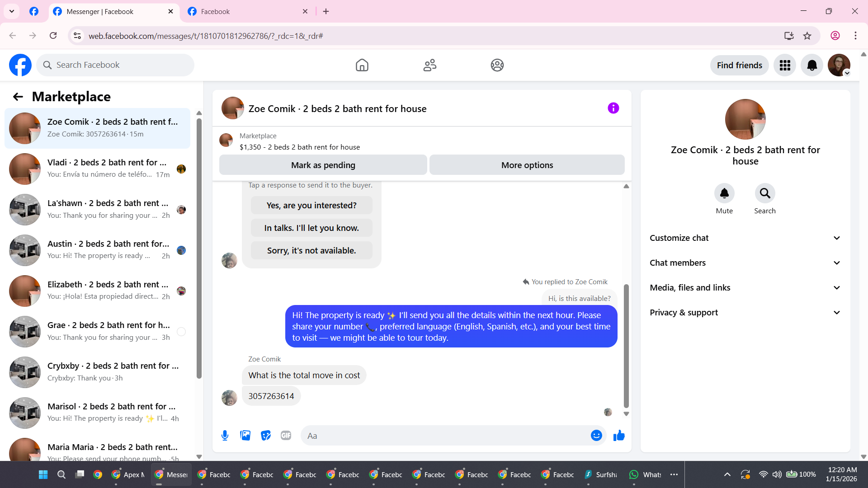Expand the Chat members section

[x=745, y=263]
